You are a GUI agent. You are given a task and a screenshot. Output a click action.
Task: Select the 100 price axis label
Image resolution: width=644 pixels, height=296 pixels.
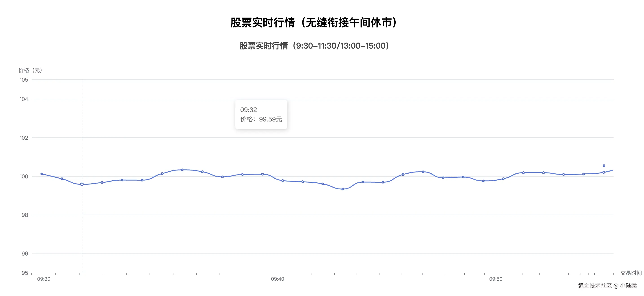pyautogui.click(x=24, y=177)
